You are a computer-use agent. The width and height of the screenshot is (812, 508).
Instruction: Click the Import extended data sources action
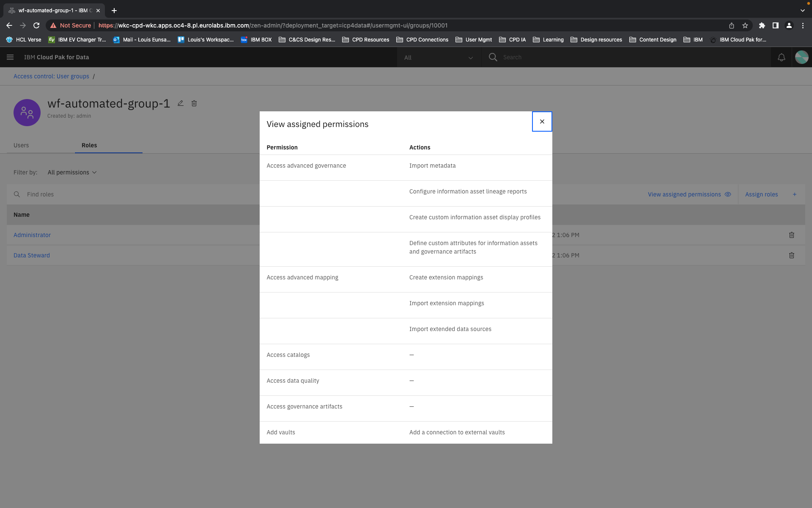pyautogui.click(x=450, y=329)
